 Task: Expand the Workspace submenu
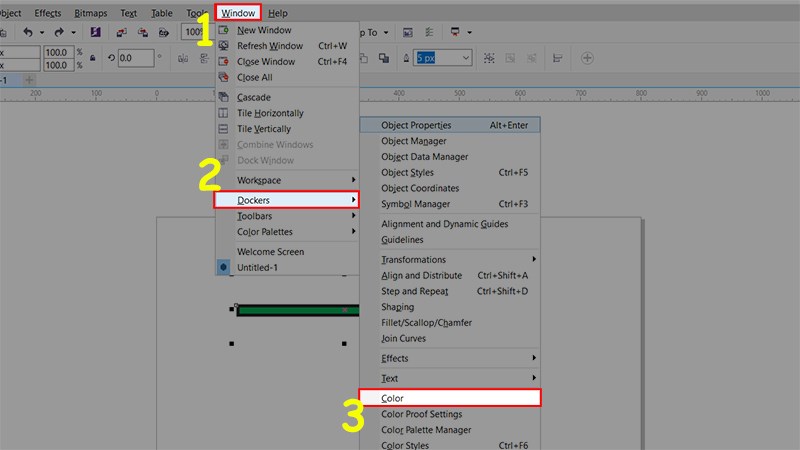(x=287, y=180)
